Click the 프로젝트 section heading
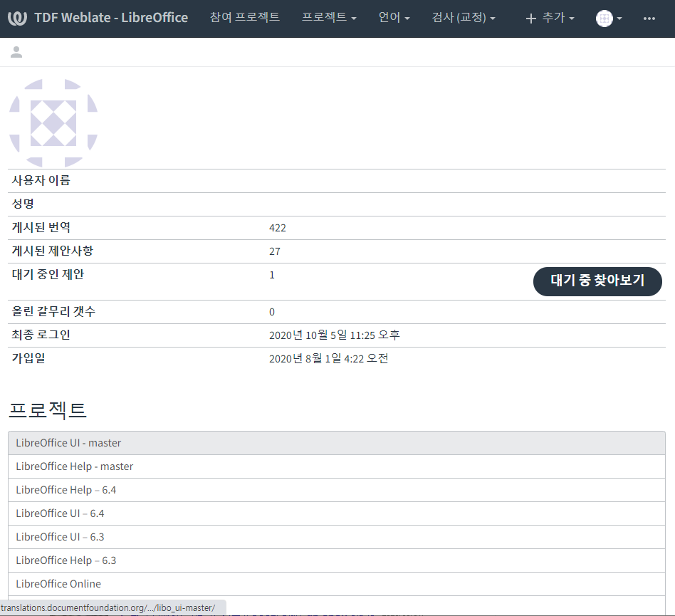This screenshot has width=675, height=616. click(x=48, y=409)
